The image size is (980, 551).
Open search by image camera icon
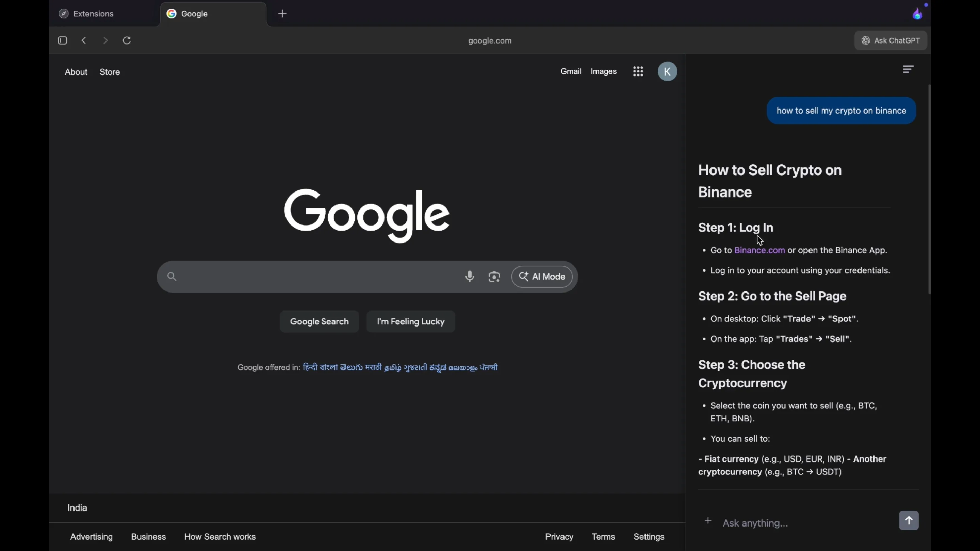[494, 277]
